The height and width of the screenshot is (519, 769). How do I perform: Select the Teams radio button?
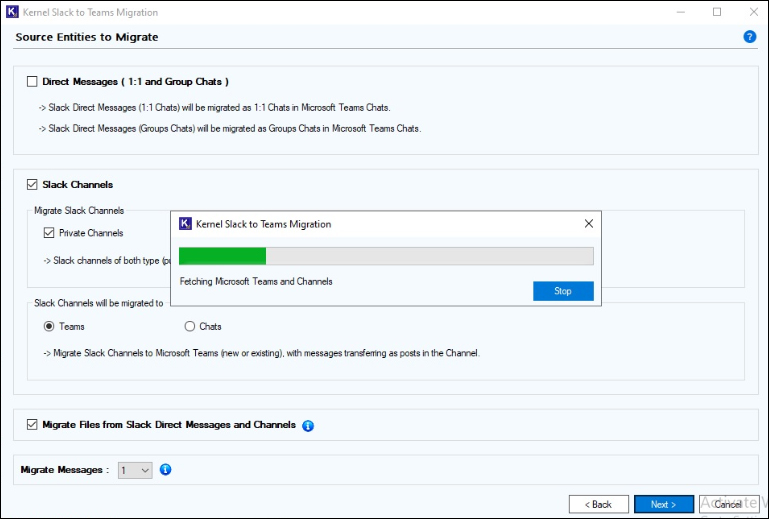(49, 326)
